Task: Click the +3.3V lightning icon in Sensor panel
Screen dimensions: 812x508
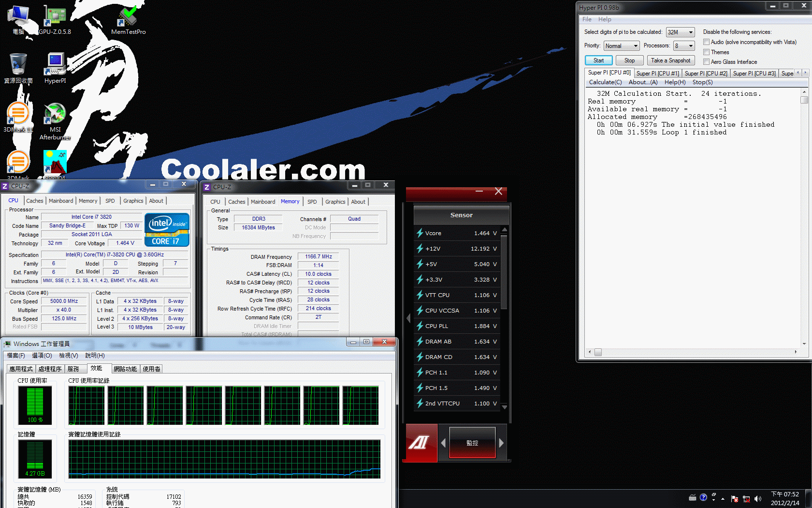Action: tap(420, 280)
